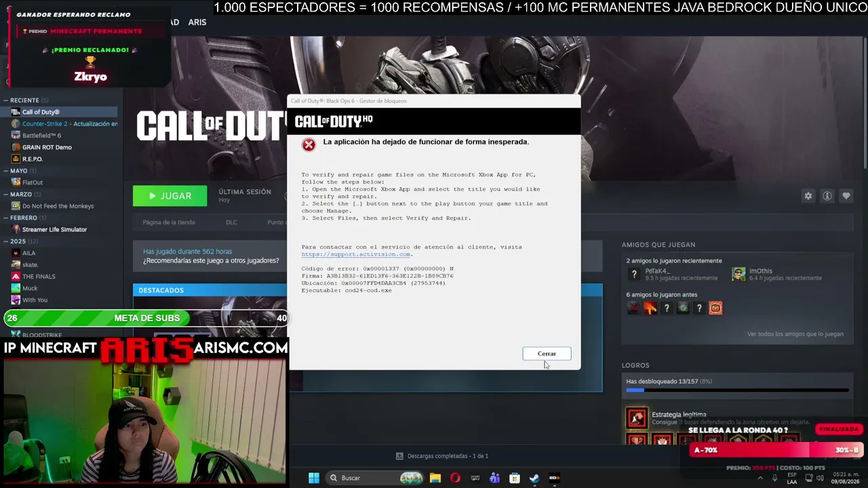Click the R.E.P.O. sidebar game icon
The height and width of the screenshot is (488, 868).
coord(16,159)
